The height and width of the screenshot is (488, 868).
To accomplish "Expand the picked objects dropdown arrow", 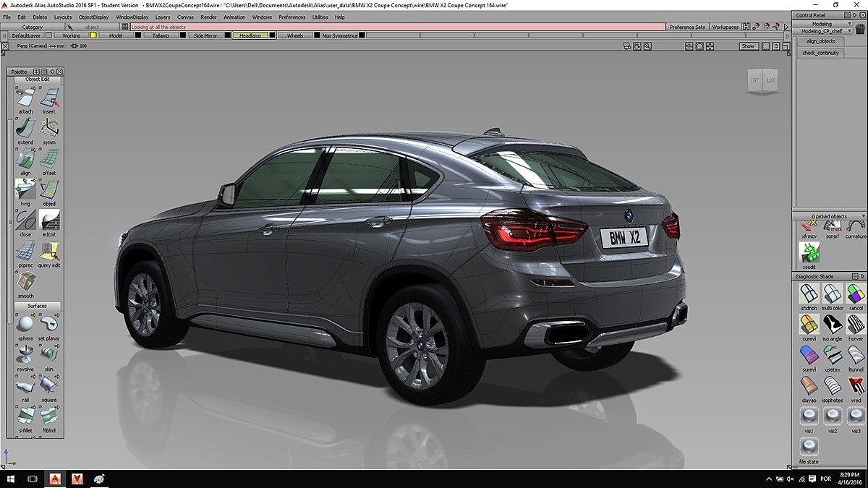I will click(x=859, y=216).
